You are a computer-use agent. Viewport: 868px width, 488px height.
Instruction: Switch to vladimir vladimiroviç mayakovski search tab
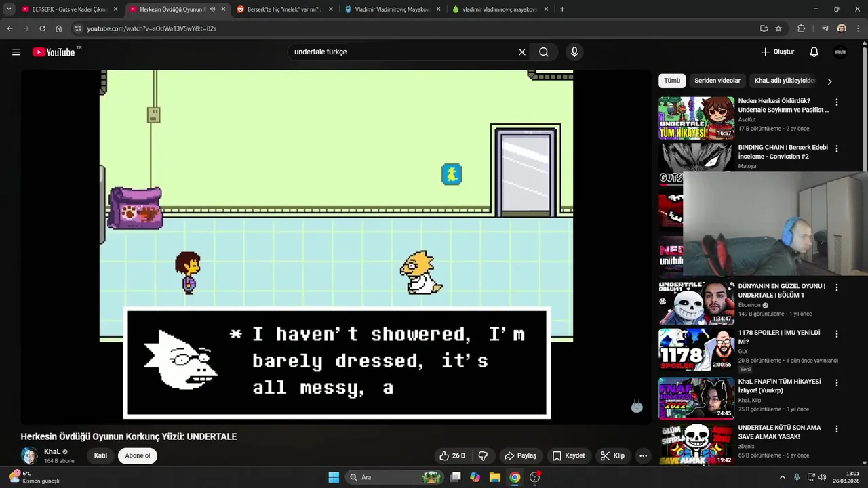point(499,9)
